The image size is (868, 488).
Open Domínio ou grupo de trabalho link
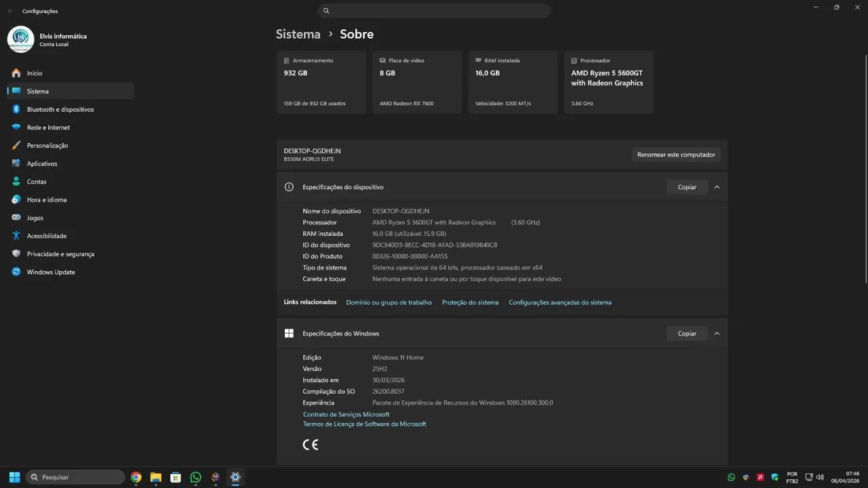[x=389, y=302]
